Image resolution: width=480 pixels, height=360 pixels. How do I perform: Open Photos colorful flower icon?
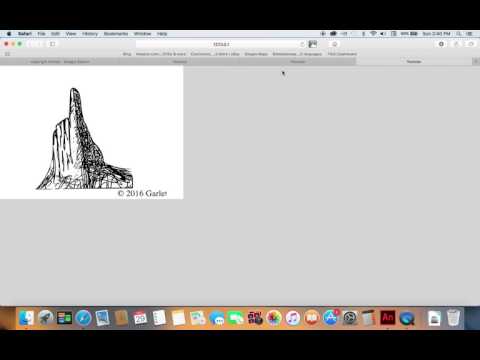click(x=274, y=318)
